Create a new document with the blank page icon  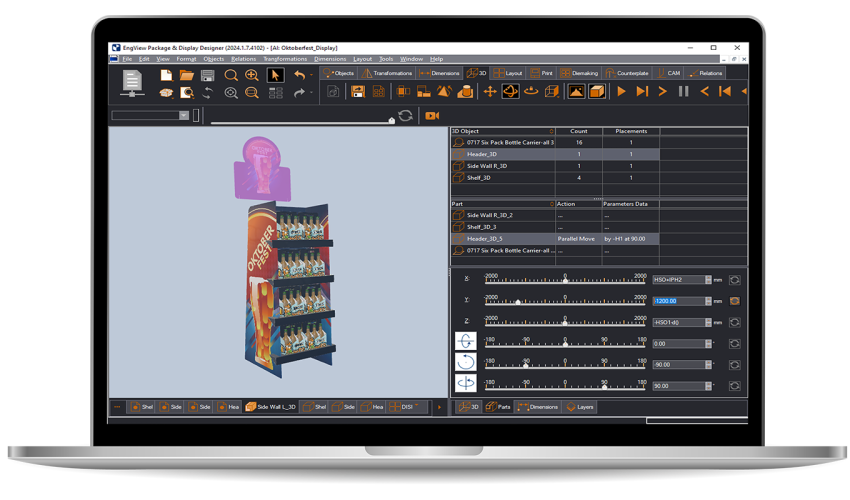coord(166,75)
